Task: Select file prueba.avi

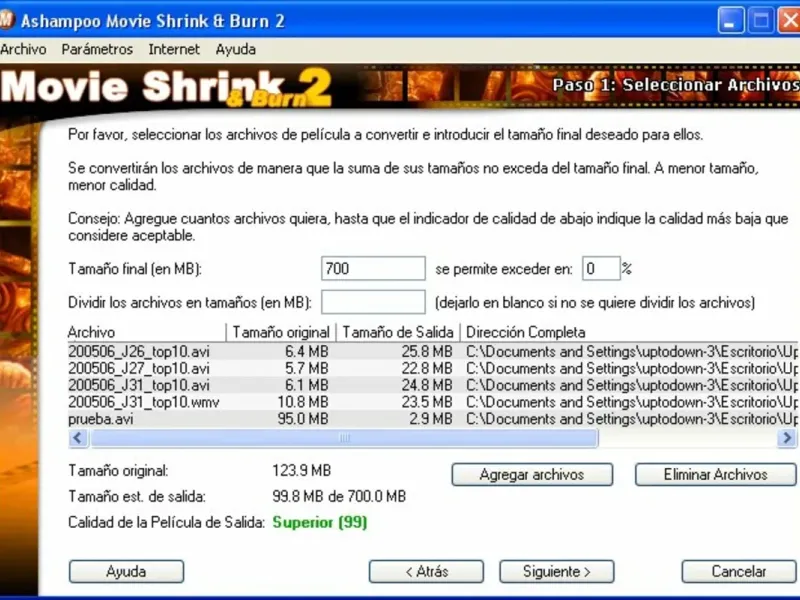Action: [101, 419]
